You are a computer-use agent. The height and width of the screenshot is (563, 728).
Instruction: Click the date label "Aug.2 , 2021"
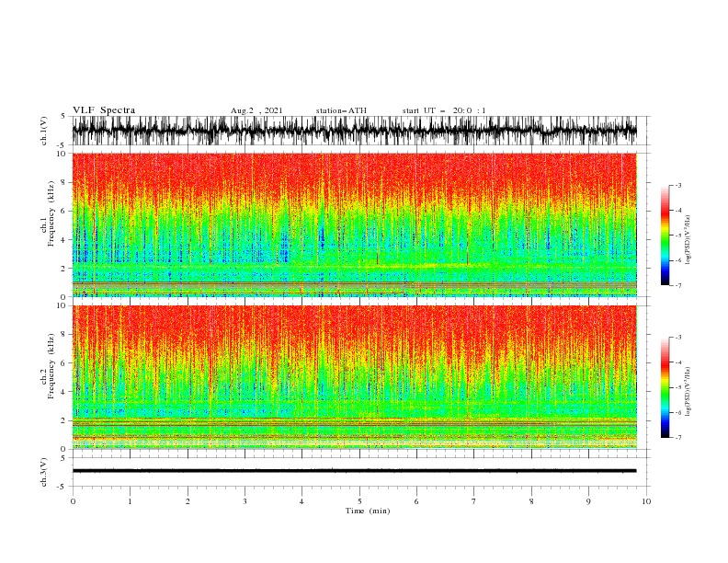[x=256, y=110]
